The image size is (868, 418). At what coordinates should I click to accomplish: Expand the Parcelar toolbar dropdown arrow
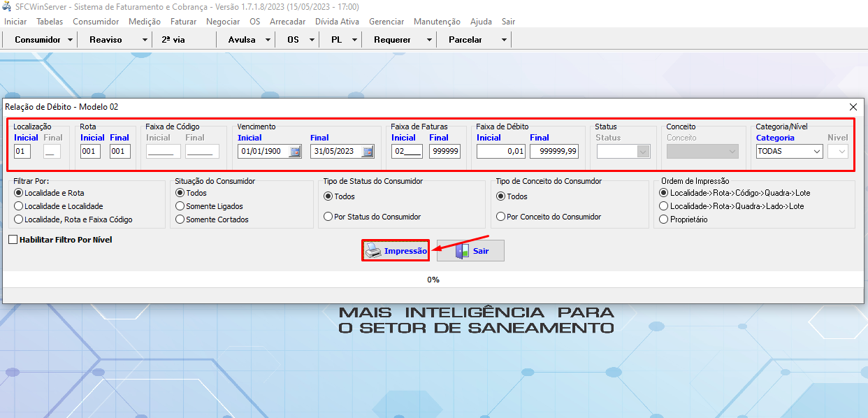click(504, 40)
